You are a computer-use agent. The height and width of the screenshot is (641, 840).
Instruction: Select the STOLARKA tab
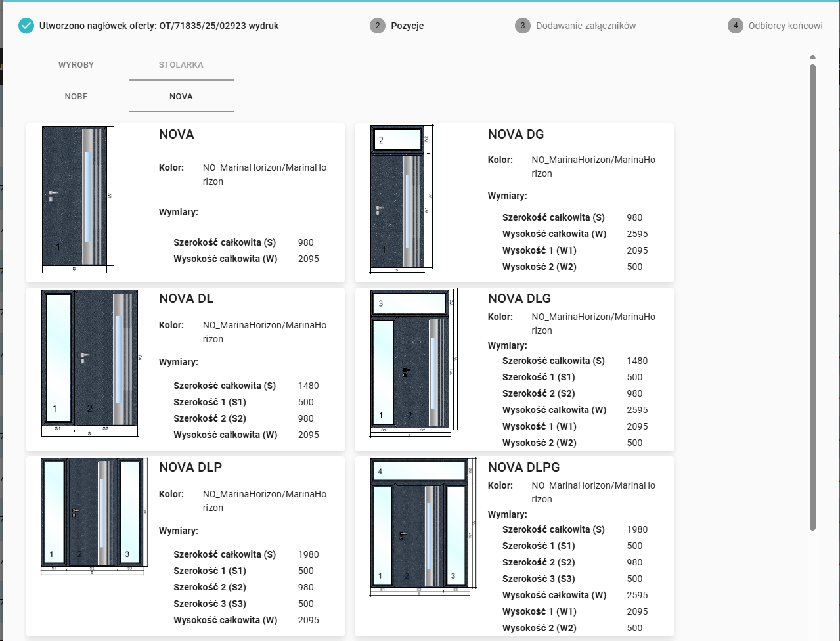(181, 64)
